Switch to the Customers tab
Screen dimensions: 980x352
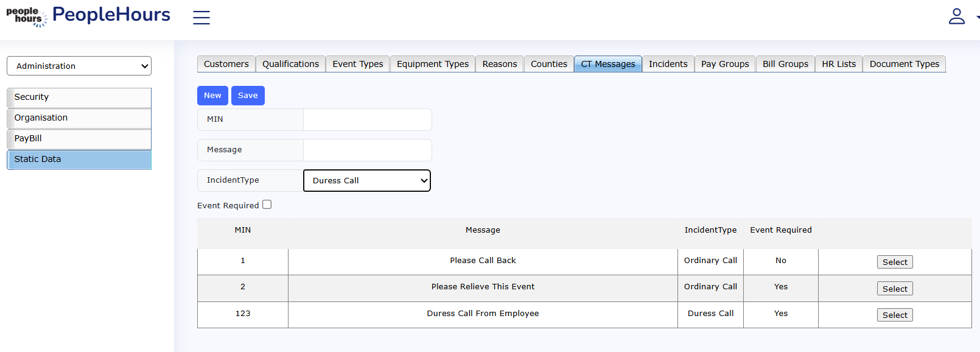click(226, 64)
